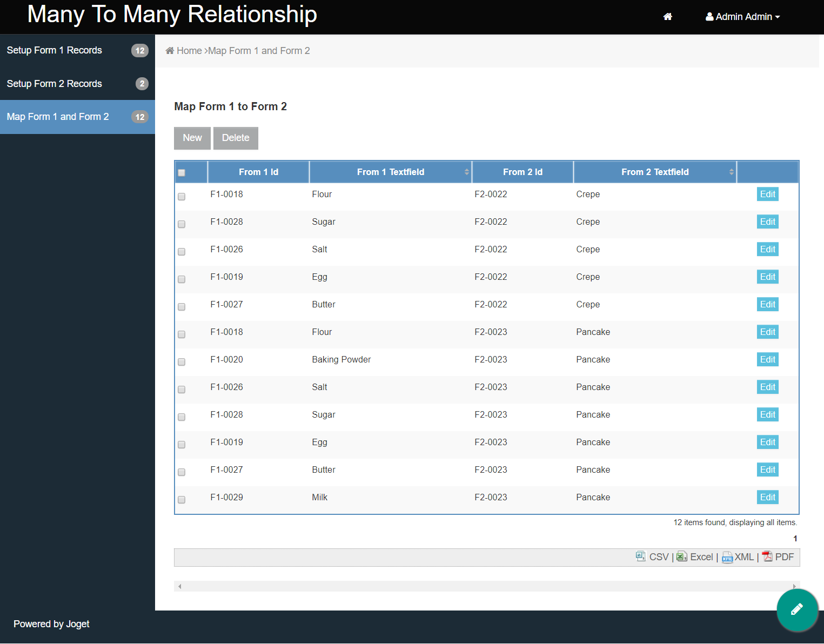The image size is (824, 644).
Task: Export the list as CSV
Action: point(653,557)
